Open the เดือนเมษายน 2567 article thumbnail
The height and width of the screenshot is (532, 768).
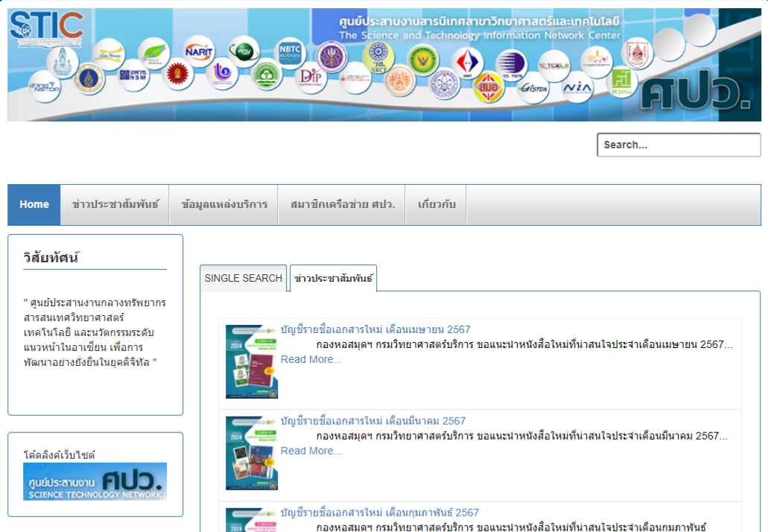252,361
